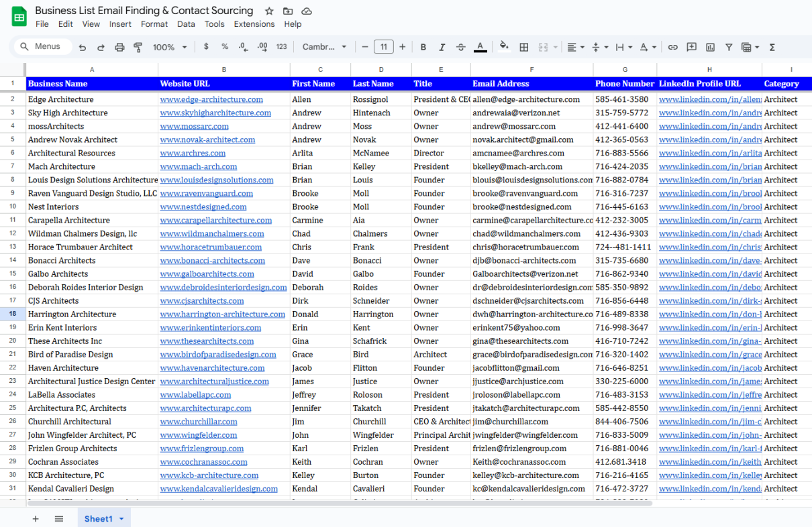This screenshot has width=812, height=527.
Task: Open the www.mossarc.com link
Action: click(195, 126)
